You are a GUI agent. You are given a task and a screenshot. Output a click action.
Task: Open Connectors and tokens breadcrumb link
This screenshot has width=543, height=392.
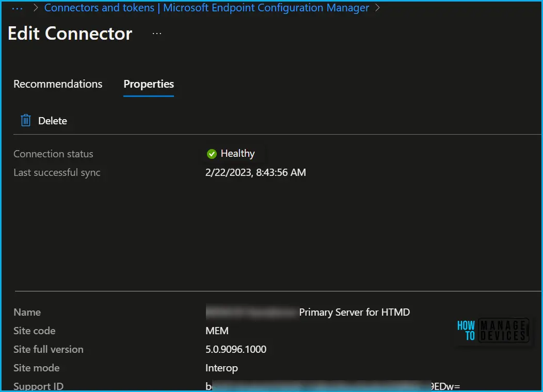tap(206, 8)
